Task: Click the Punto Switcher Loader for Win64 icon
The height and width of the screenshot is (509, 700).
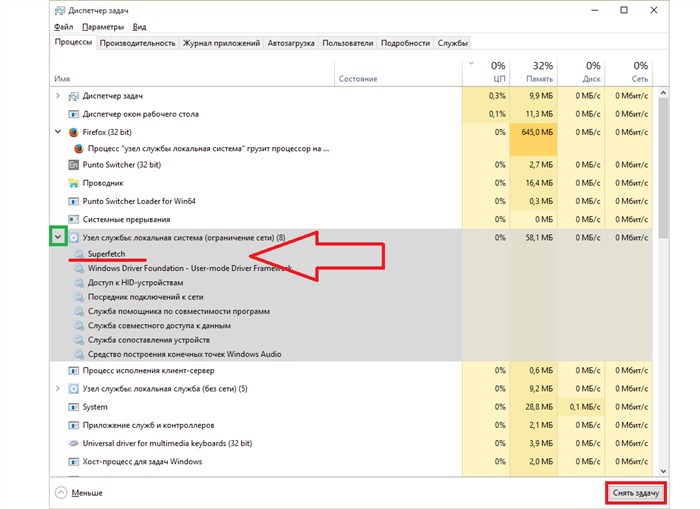Action: click(73, 201)
